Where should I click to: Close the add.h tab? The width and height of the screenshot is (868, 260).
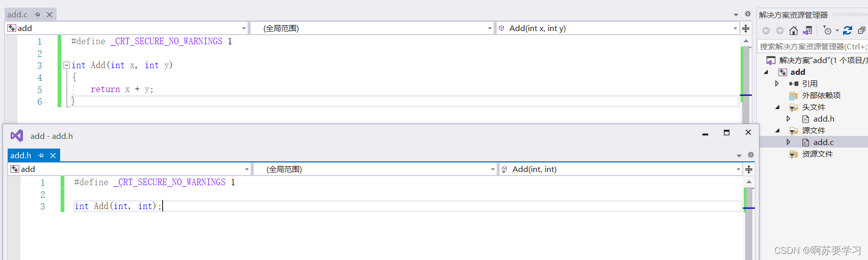[53, 156]
